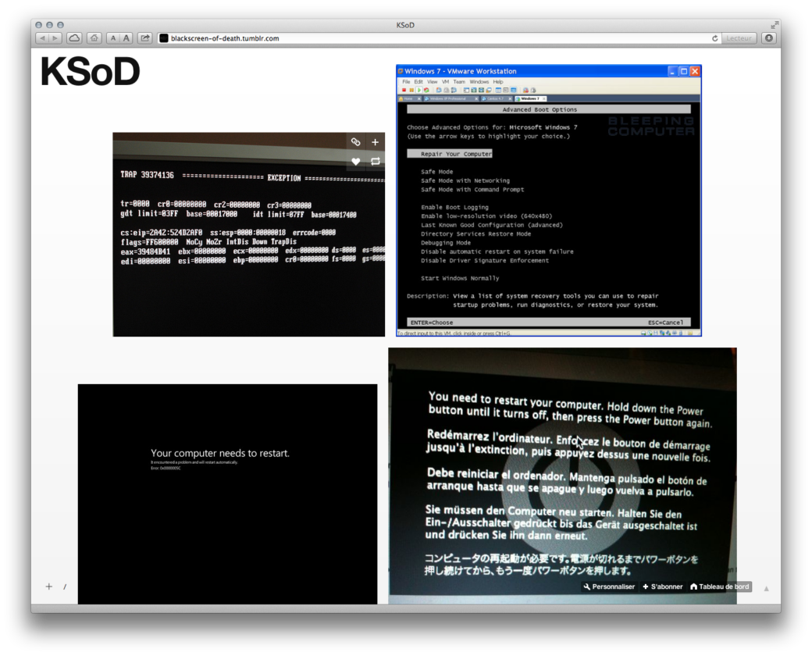
Task: Click the gray zoom window button
Action: (x=61, y=25)
